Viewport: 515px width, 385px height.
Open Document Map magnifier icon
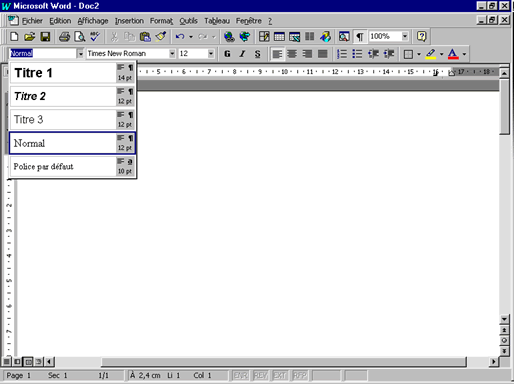[x=344, y=36]
